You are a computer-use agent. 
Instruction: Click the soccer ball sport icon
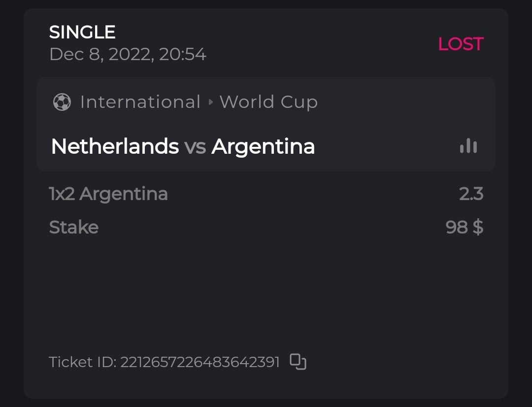[62, 102]
